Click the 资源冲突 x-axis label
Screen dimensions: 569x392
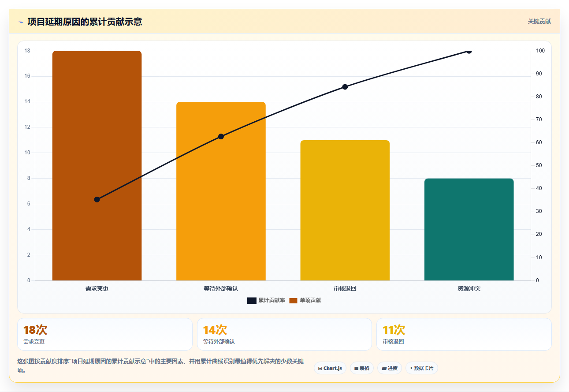click(469, 288)
